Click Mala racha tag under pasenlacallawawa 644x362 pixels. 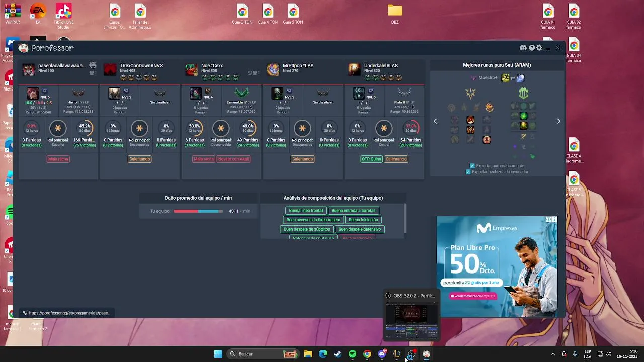tap(58, 159)
